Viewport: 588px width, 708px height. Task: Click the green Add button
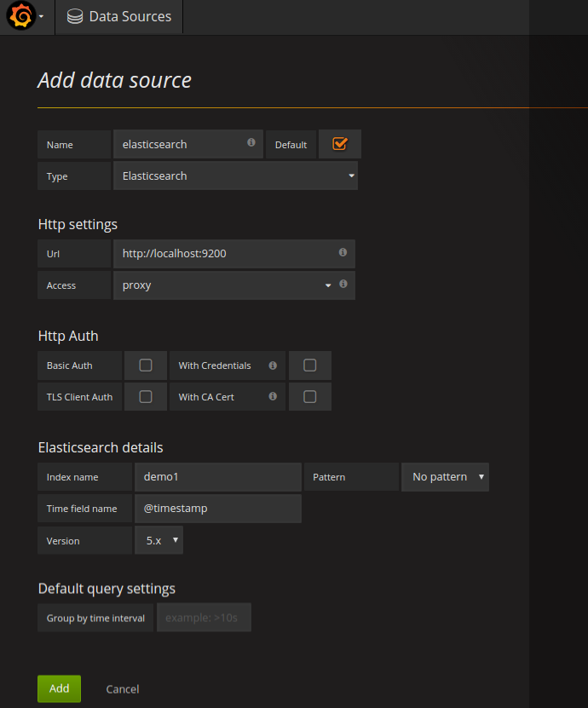click(59, 688)
